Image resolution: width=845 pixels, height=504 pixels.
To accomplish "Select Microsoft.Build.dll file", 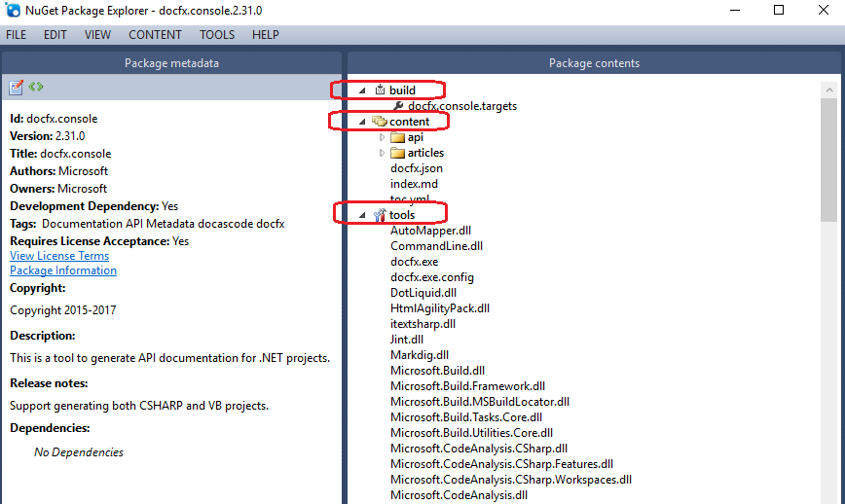I will (438, 371).
